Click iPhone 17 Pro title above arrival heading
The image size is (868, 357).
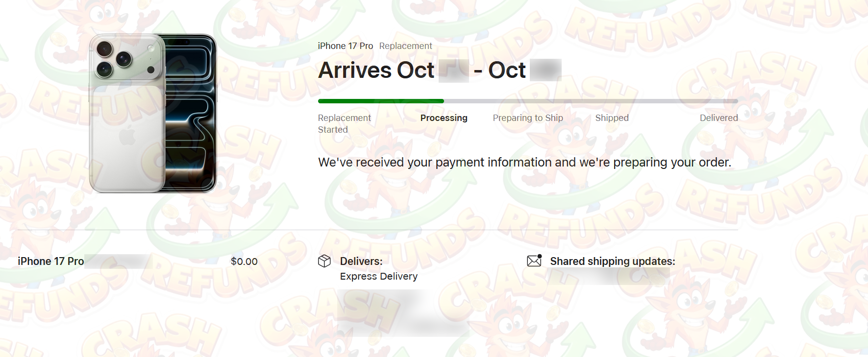345,46
